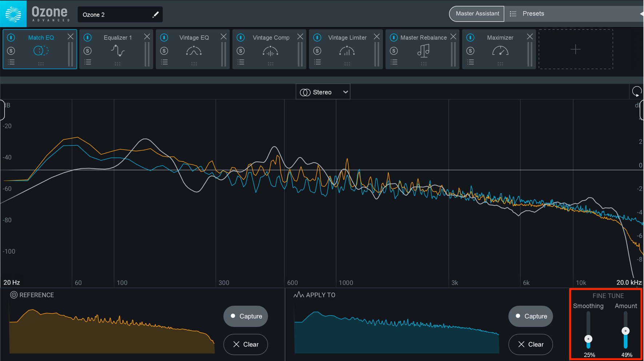Open the Vintage EQ module icon

click(x=194, y=51)
